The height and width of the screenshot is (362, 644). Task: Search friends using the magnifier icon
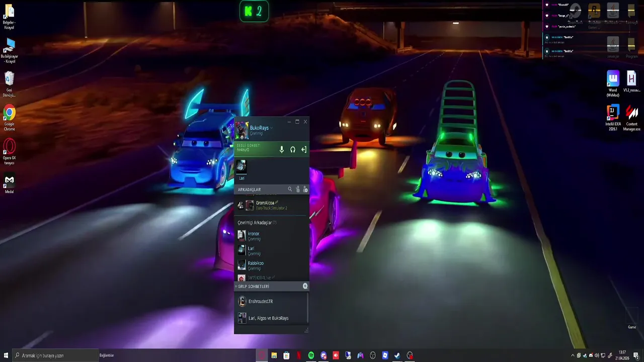(290, 189)
